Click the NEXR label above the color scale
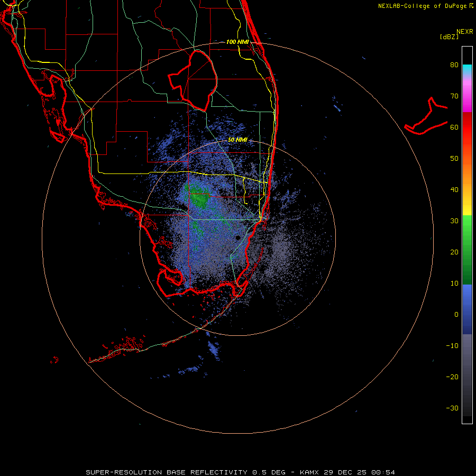 [x=465, y=32]
